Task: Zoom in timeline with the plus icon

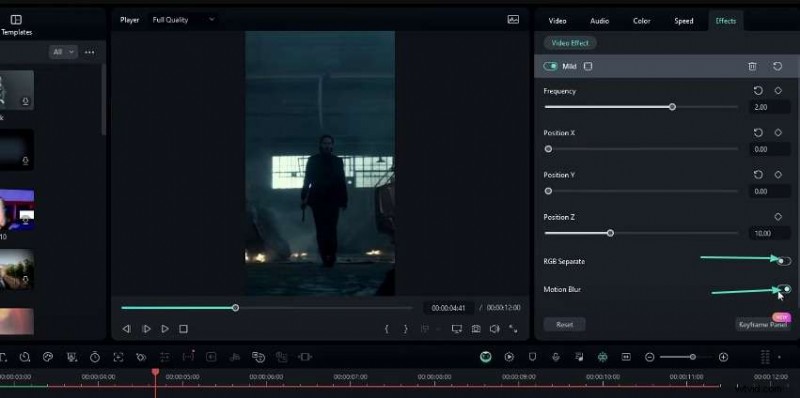Action: coord(723,357)
